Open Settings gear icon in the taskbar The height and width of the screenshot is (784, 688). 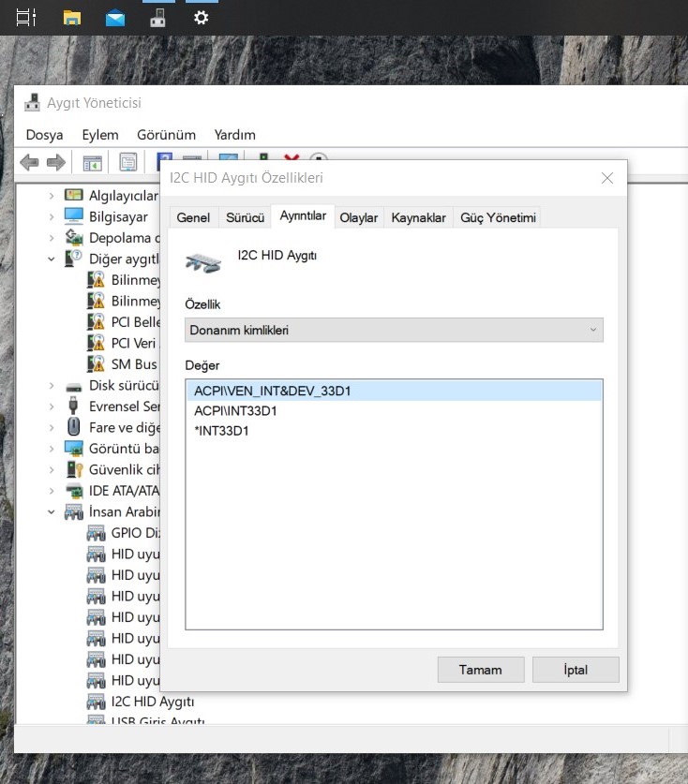tap(201, 17)
